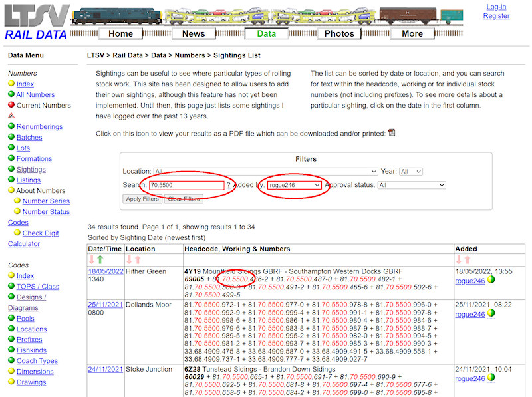Click the PDF export icon
This screenshot has height=397, width=532.
pyautogui.click(x=392, y=133)
